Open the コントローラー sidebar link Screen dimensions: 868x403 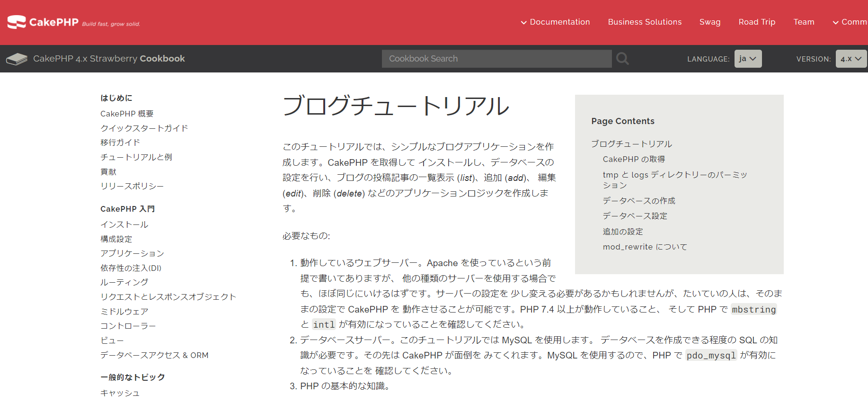[x=128, y=326]
